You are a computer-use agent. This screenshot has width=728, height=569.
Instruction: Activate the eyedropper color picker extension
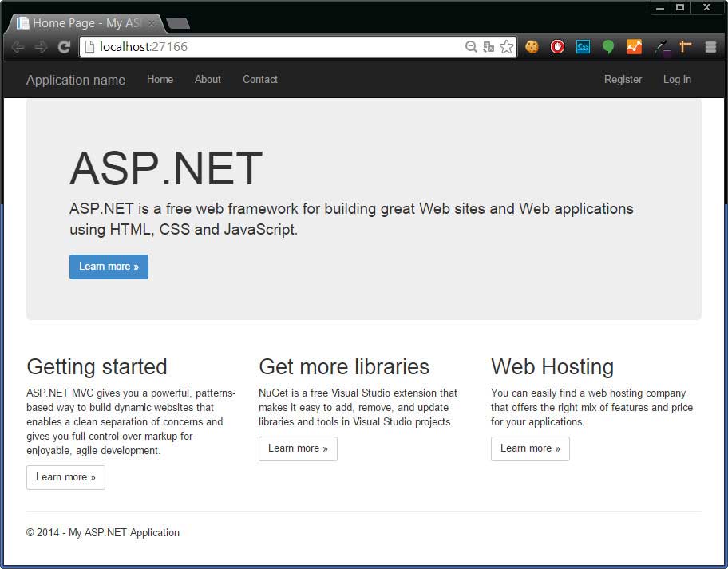point(661,47)
